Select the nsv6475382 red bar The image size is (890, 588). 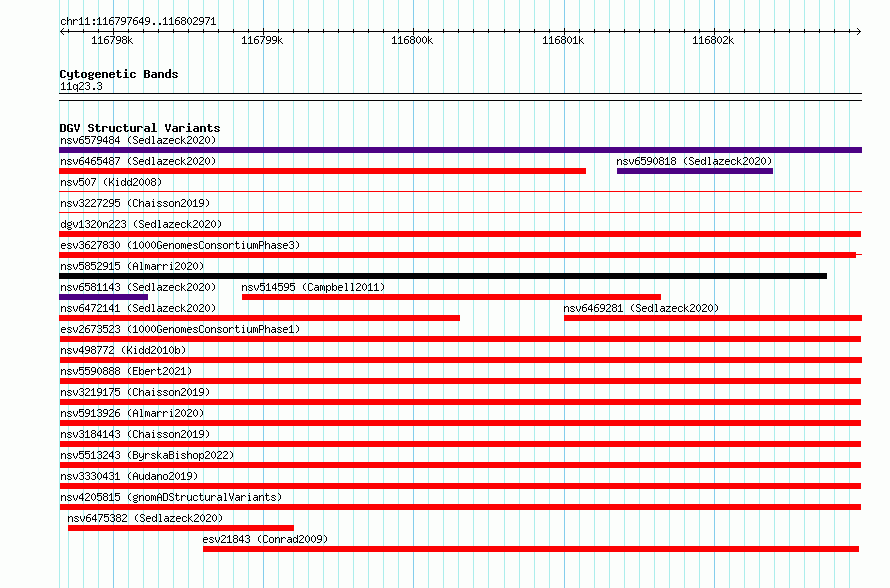click(181, 528)
